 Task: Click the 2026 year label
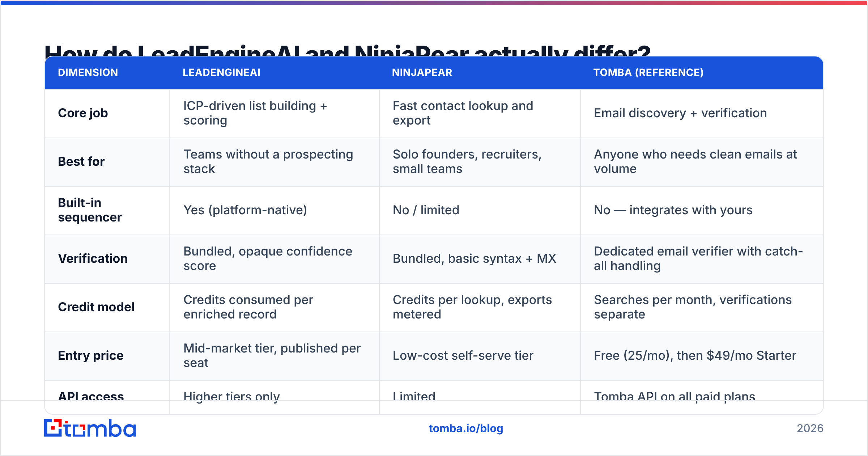810,428
